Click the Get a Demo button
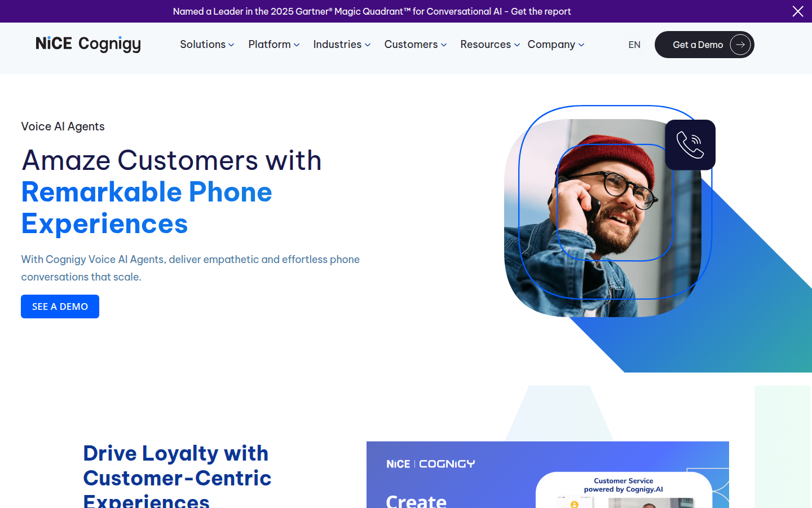812x508 pixels. tap(704, 45)
